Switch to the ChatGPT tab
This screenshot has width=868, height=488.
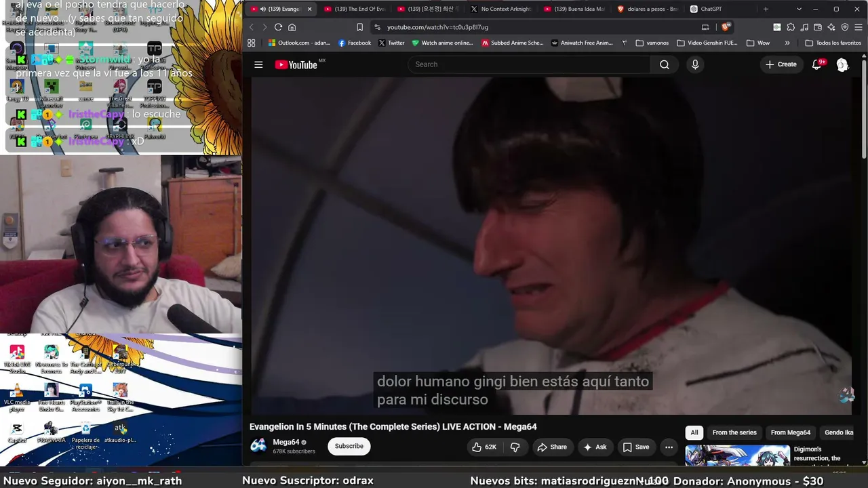[x=720, y=9]
